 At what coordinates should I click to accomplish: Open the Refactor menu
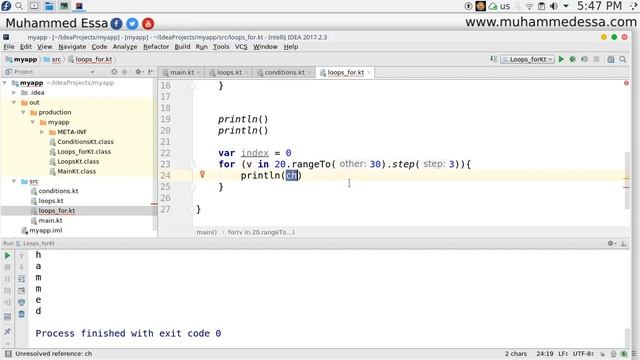coord(156,47)
